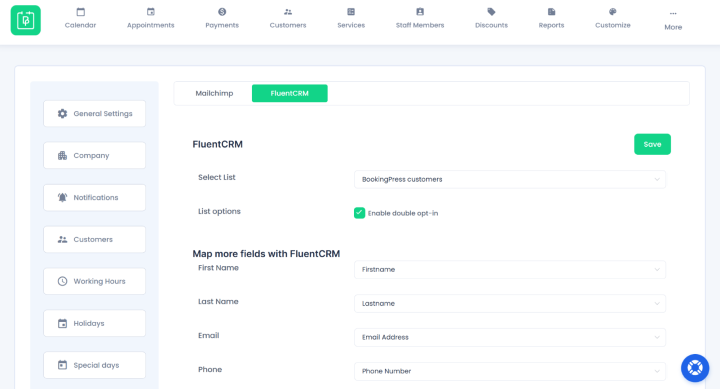Viewport: 720px width, 389px height.
Task: Click the 'Enable double opt-in' label text
Action: pyautogui.click(x=403, y=213)
